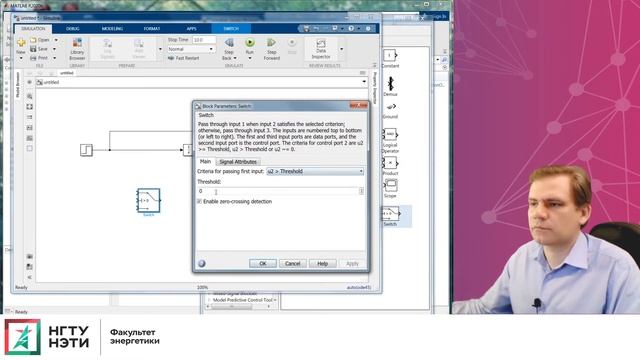Screen dimensions: 640x360
Task: Click the Fit to View palette icon
Action: tap(30, 107)
